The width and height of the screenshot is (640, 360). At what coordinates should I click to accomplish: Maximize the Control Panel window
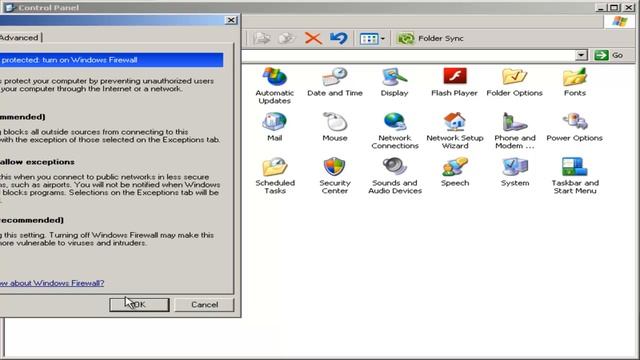point(613,7)
